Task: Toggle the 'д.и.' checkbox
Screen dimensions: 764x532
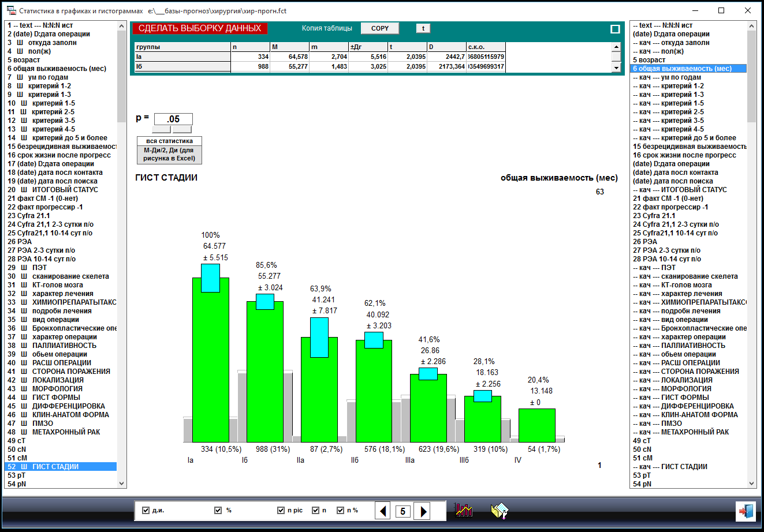Action: coord(146,510)
